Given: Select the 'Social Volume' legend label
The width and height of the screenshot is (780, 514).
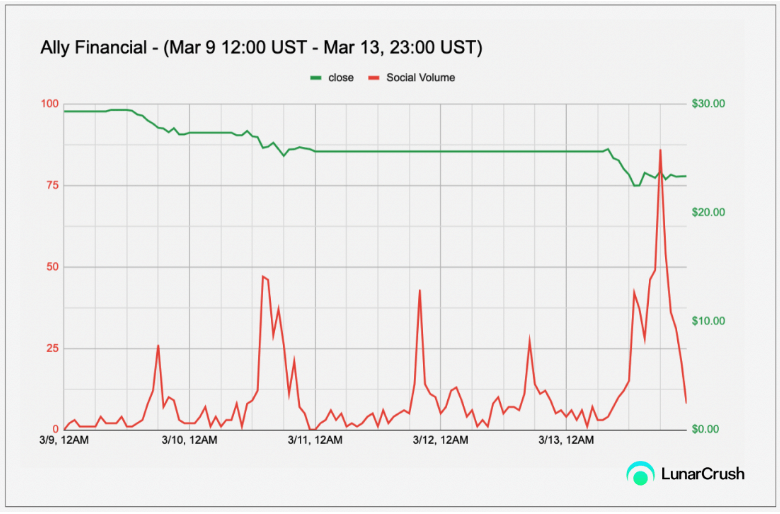Looking at the screenshot, I should click(x=420, y=78).
